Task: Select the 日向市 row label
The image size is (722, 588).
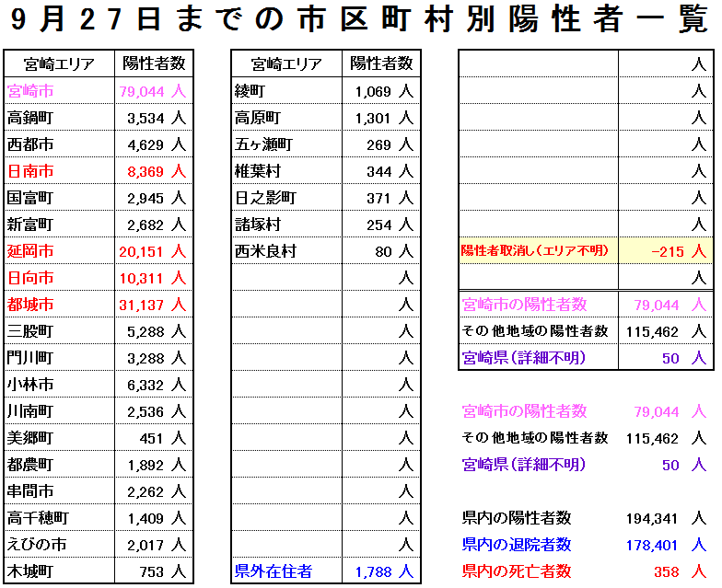Action: [x=30, y=278]
